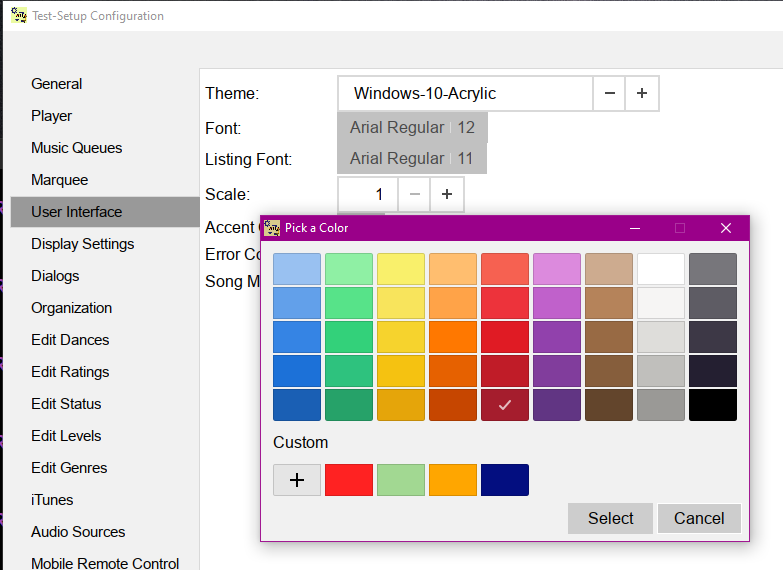
Task: Open the Listing Font chooser
Action: [x=412, y=159]
